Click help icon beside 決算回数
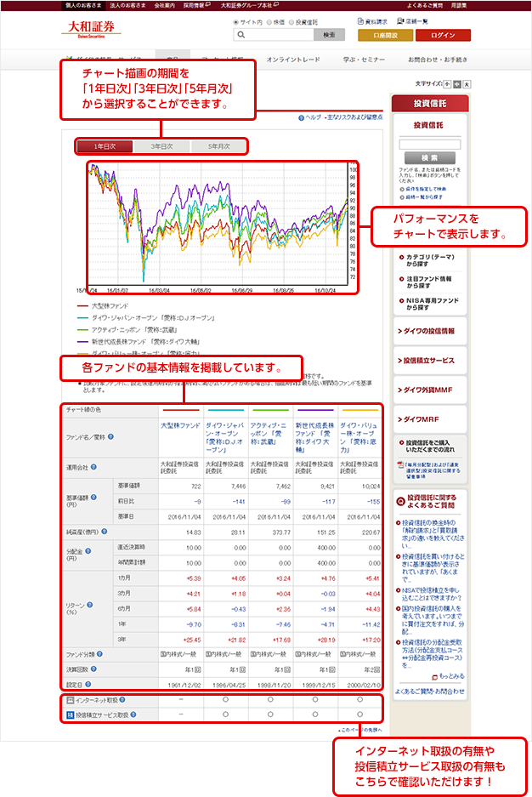This screenshot has width=532, height=797. tap(93, 669)
